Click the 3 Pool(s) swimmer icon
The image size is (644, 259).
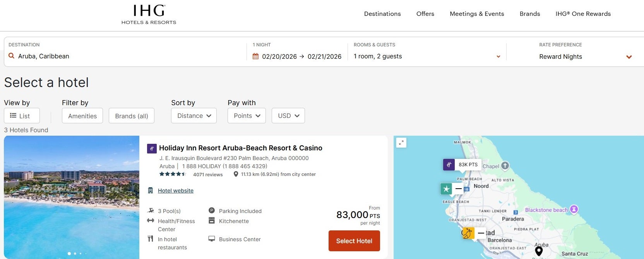point(151,211)
